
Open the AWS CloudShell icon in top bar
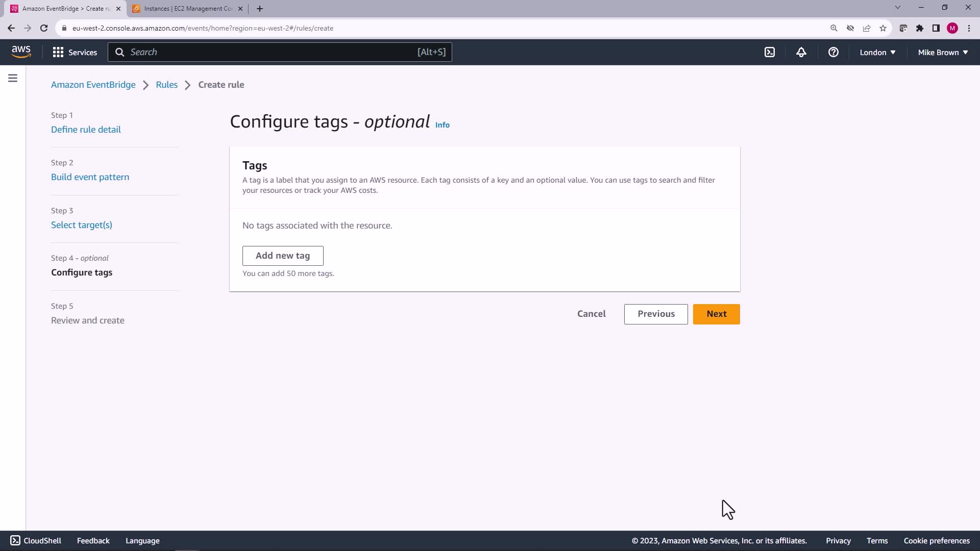[x=769, y=52]
